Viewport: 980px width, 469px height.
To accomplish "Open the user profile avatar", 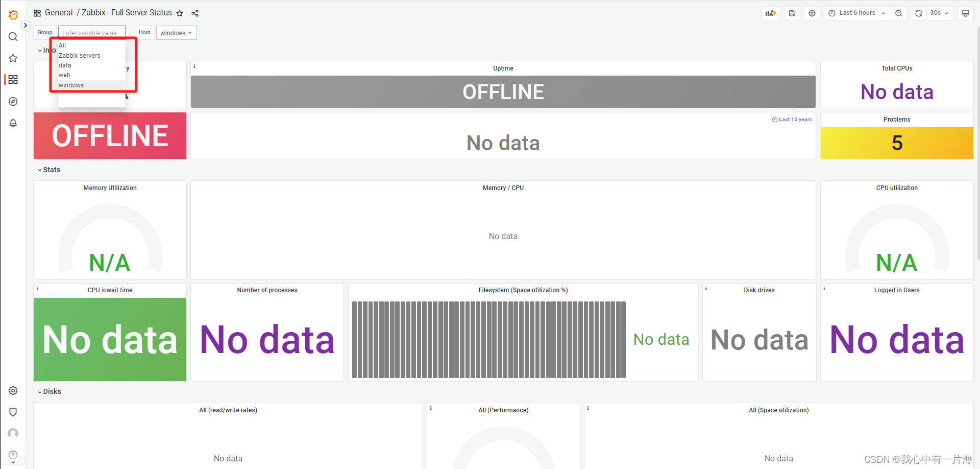I will pos(13,433).
